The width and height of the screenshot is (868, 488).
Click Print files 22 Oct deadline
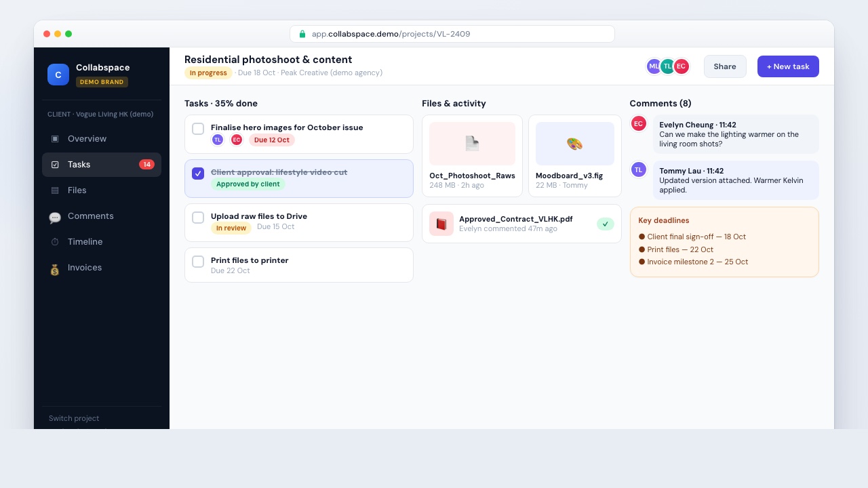pyautogui.click(x=676, y=249)
